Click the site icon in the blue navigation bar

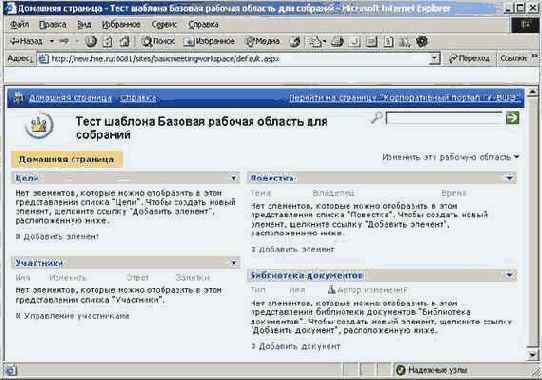(18, 98)
